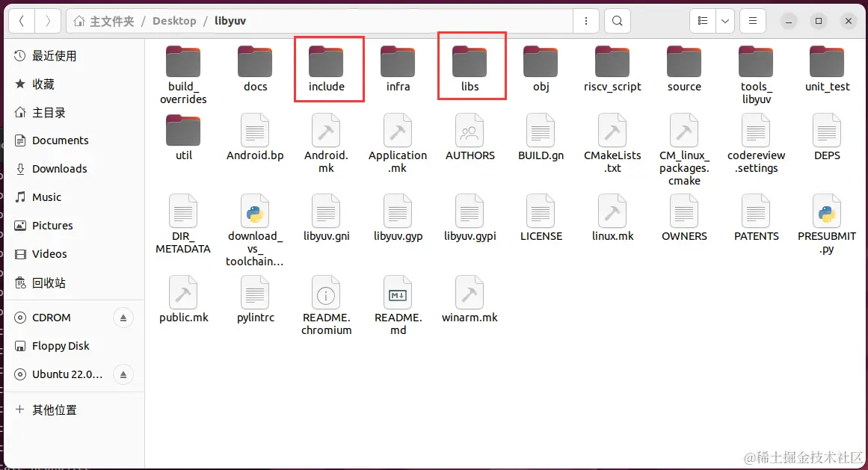The width and height of the screenshot is (868, 470).
Task: Select the OWNERS file
Action: click(684, 218)
